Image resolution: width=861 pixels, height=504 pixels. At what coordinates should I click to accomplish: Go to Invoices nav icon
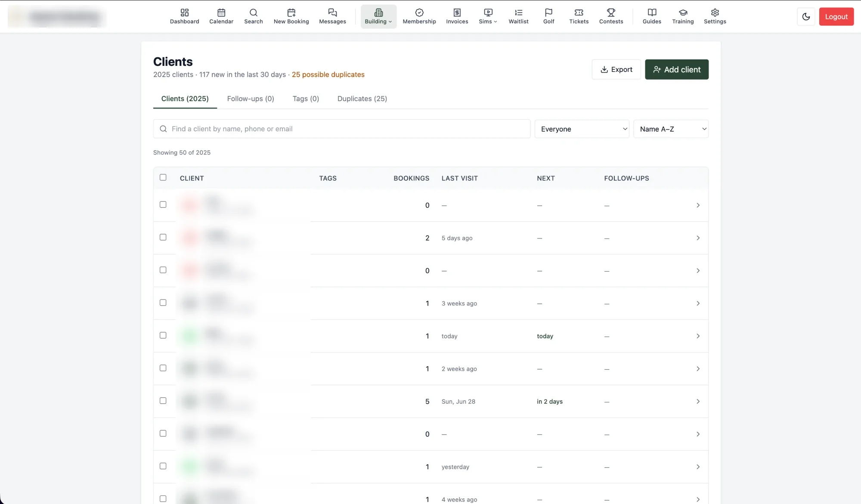[457, 16]
